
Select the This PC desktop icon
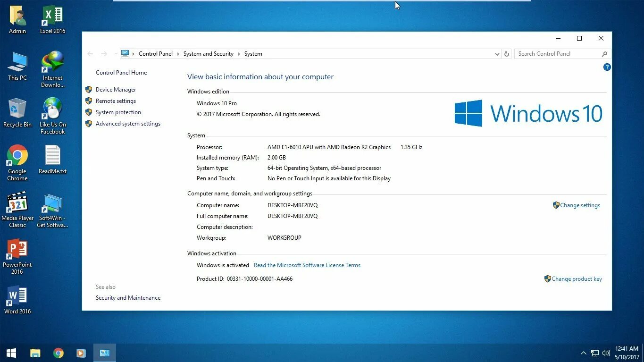tap(17, 67)
